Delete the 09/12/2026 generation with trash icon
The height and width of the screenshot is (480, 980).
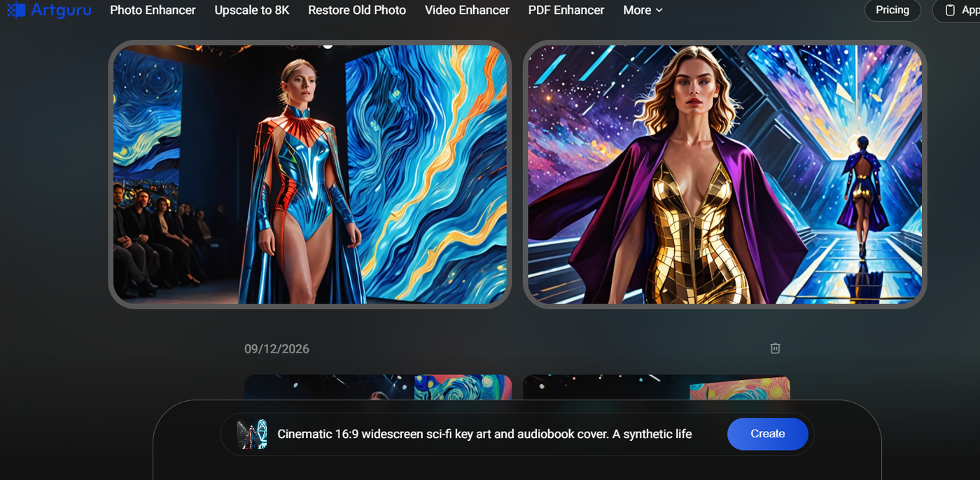(775, 348)
